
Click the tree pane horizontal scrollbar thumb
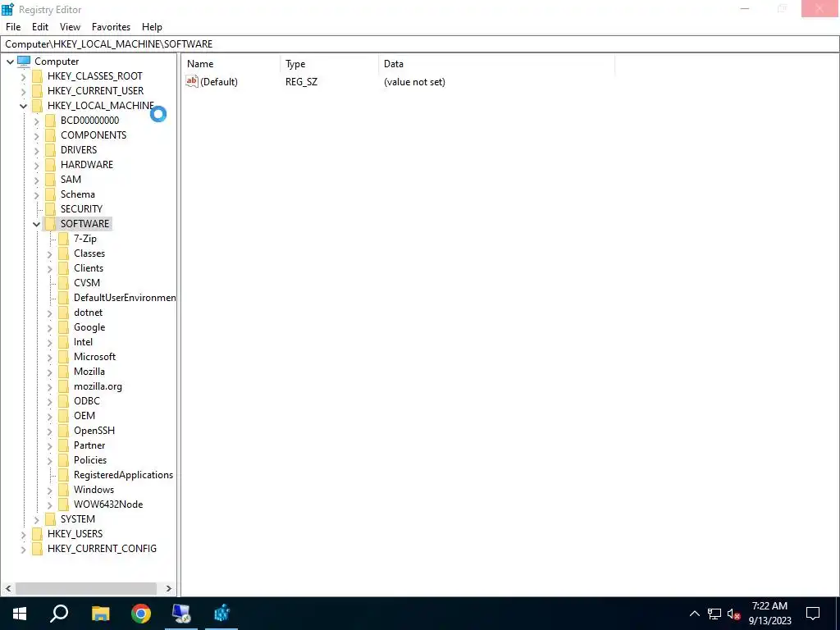(85, 588)
